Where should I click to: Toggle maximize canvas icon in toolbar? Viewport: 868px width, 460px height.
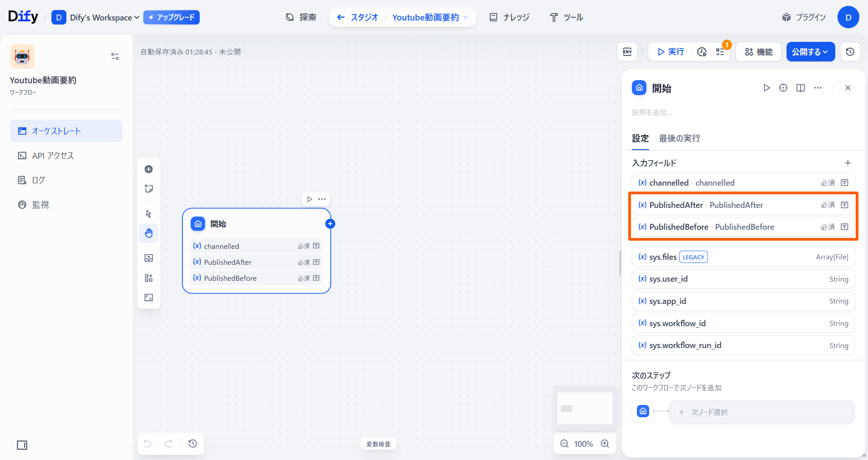coord(149,298)
